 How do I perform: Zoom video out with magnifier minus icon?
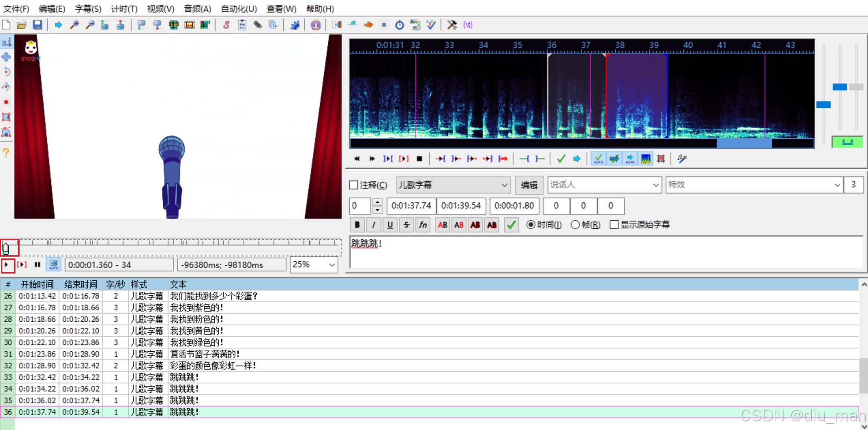point(90,25)
